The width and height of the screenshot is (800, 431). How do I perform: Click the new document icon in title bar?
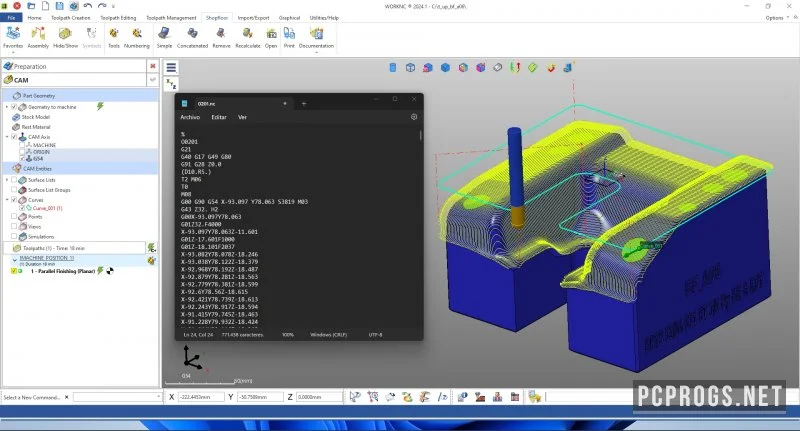(45, 6)
